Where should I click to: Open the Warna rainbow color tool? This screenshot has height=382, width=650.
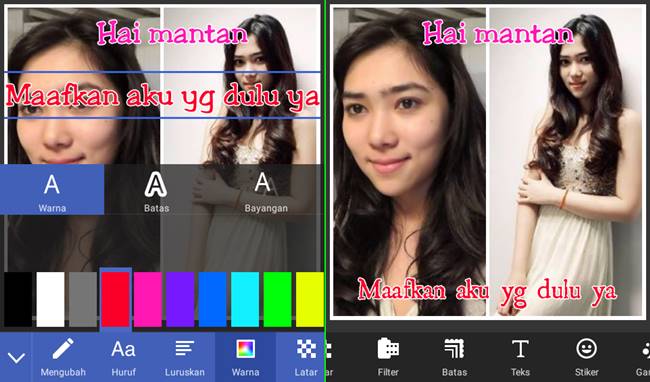coord(245,357)
